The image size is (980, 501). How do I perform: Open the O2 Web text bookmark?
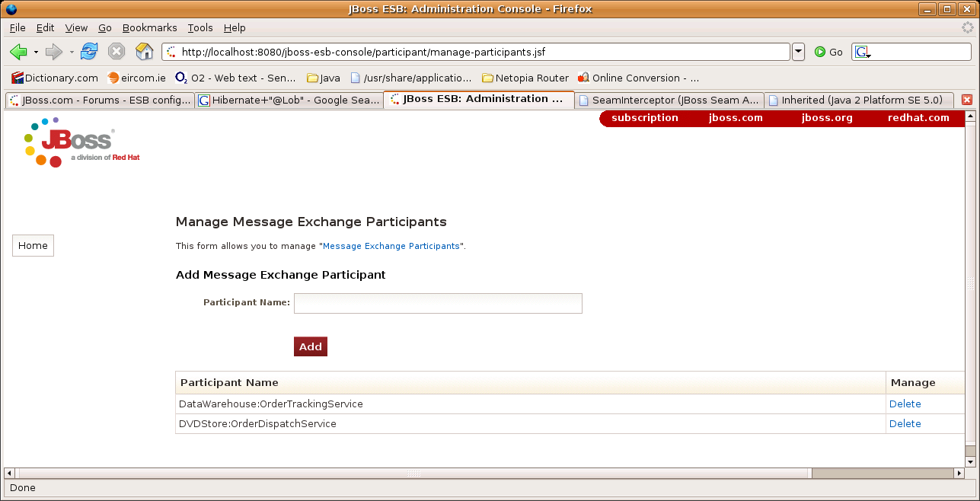tap(235, 78)
